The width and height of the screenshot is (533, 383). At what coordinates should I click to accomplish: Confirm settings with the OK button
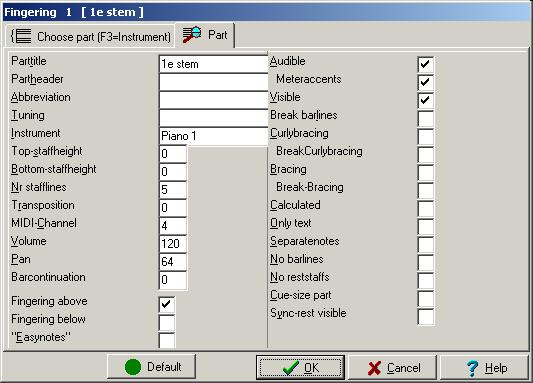pos(300,367)
